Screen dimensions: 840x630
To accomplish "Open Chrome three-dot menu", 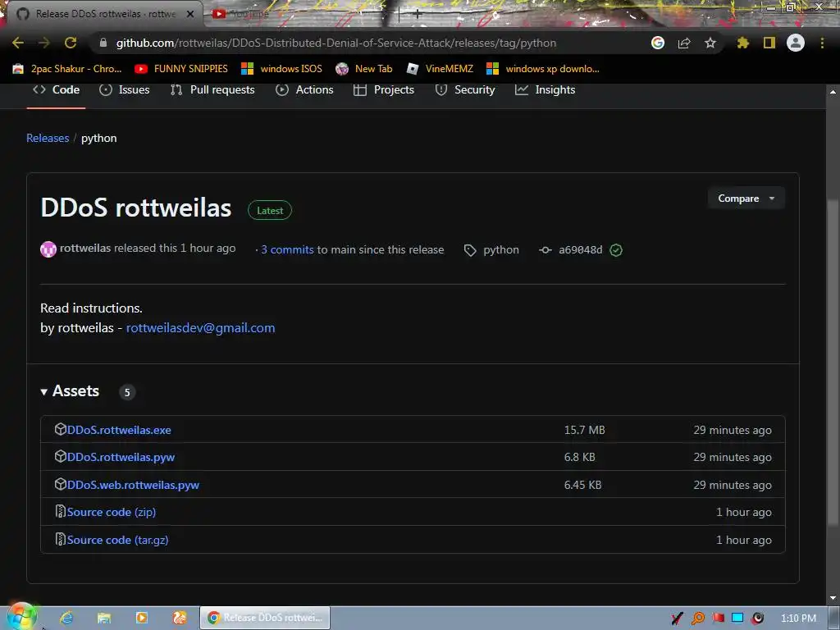I will pos(822,43).
